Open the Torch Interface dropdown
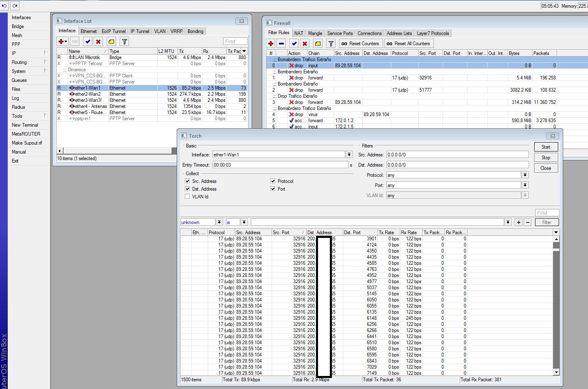This screenshot has width=588, height=389. pos(349,155)
